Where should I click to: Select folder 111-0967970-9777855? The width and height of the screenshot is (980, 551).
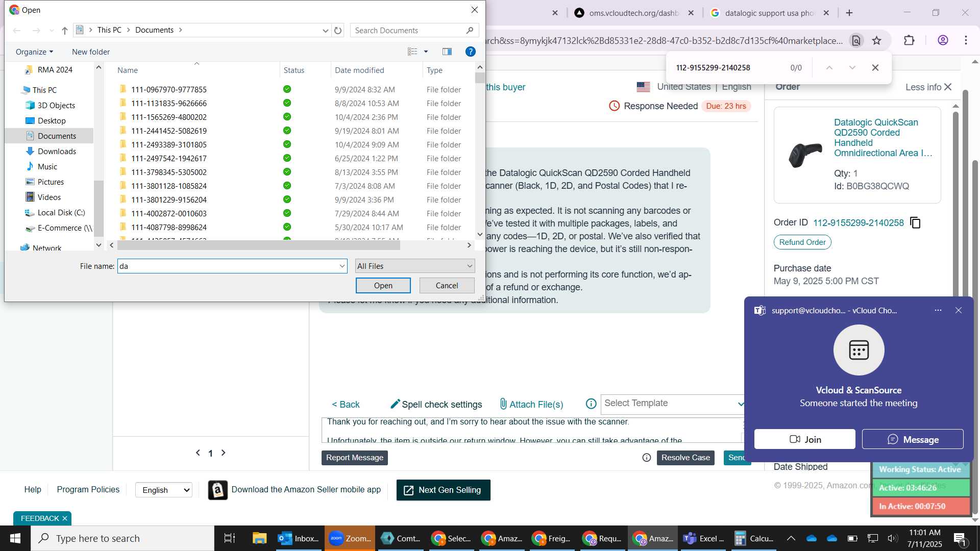pyautogui.click(x=169, y=90)
